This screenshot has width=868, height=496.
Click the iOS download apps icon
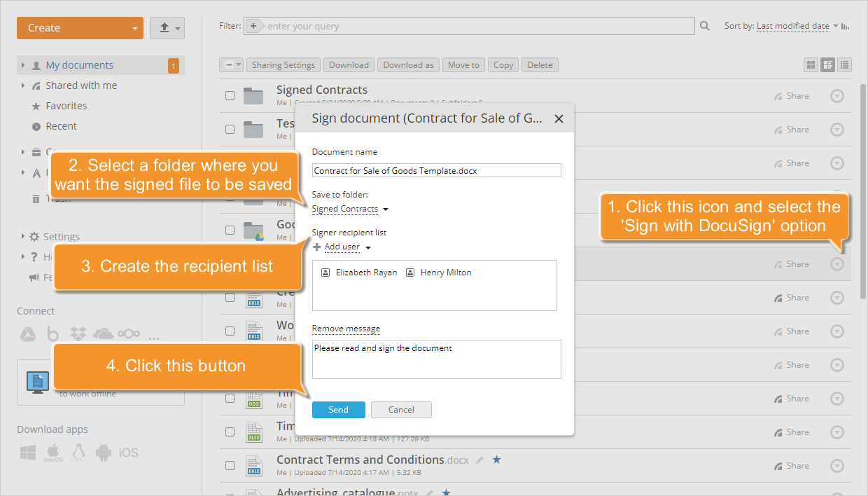[x=129, y=453]
